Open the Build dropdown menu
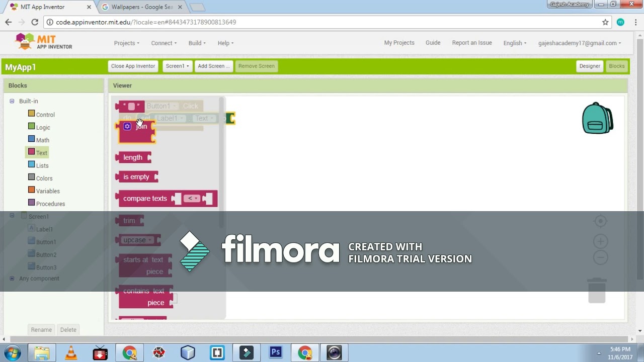644x362 pixels. pyautogui.click(x=197, y=43)
